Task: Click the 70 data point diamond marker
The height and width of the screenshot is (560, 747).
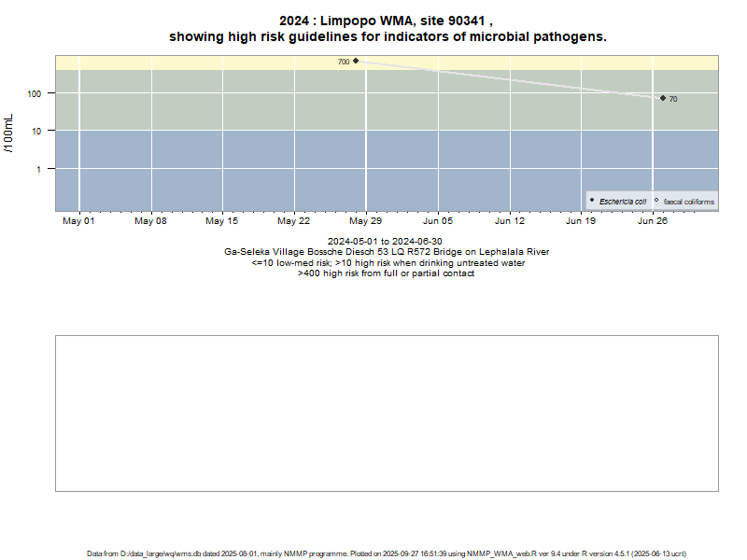Action: (663, 98)
